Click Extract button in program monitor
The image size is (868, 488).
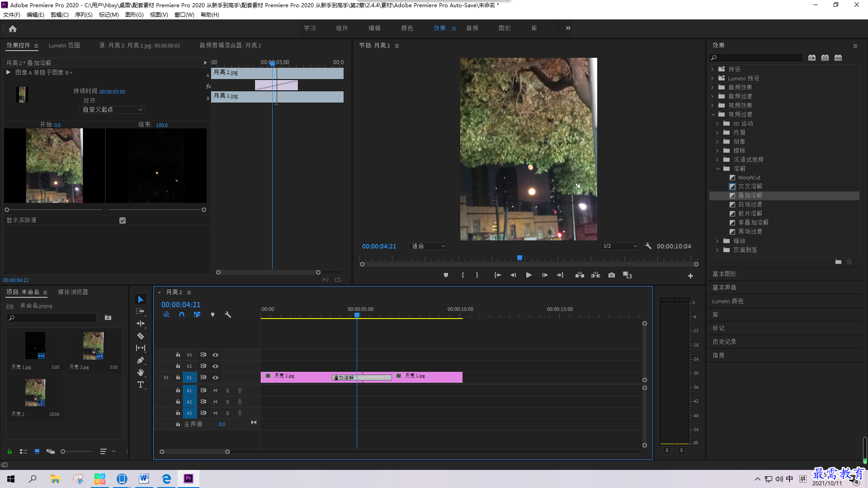pyautogui.click(x=595, y=275)
